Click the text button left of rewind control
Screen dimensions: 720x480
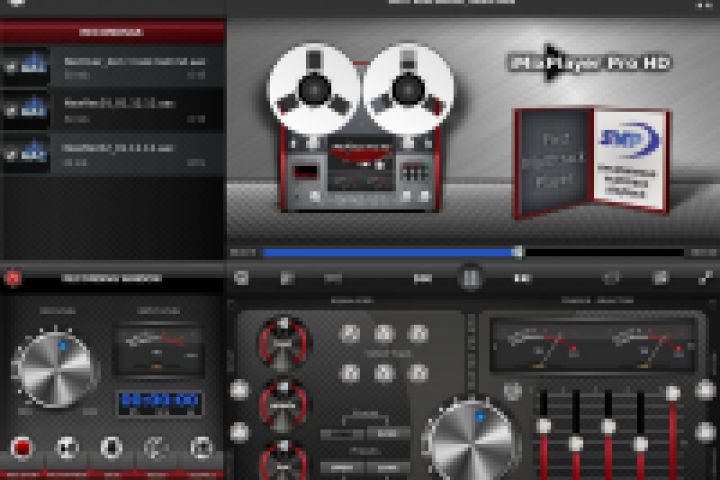pyautogui.click(x=333, y=278)
